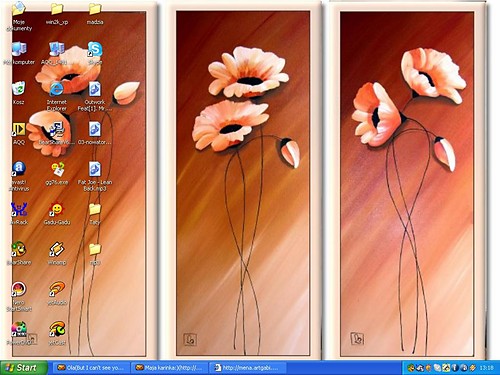Switch to the mena.artgabi browser window
The image size is (500, 375).
(x=247, y=368)
